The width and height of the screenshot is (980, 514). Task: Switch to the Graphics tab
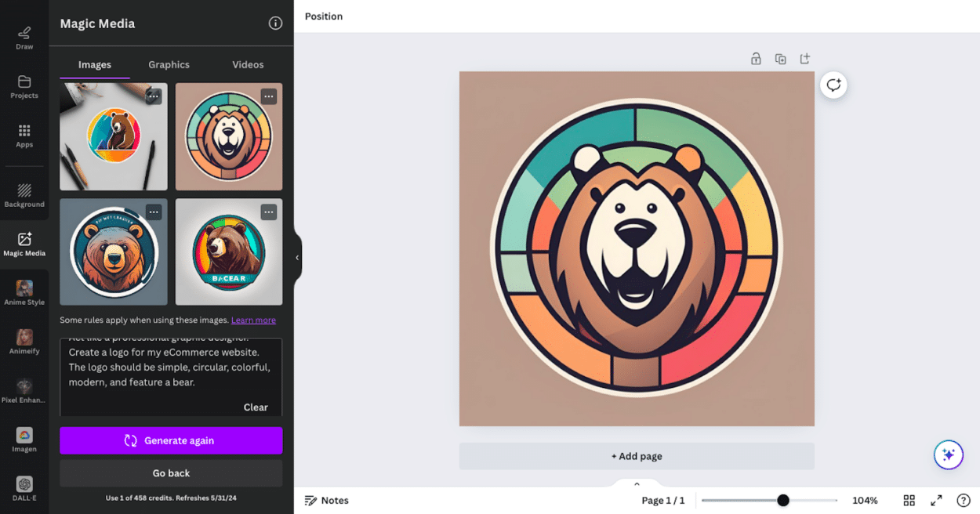coord(169,64)
